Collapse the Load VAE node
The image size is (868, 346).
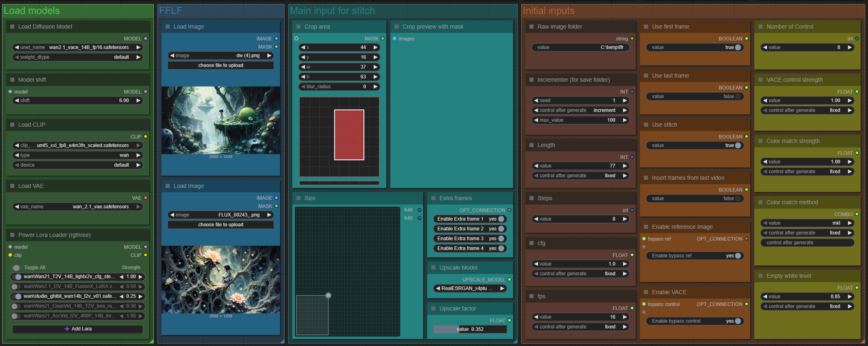pos(12,186)
